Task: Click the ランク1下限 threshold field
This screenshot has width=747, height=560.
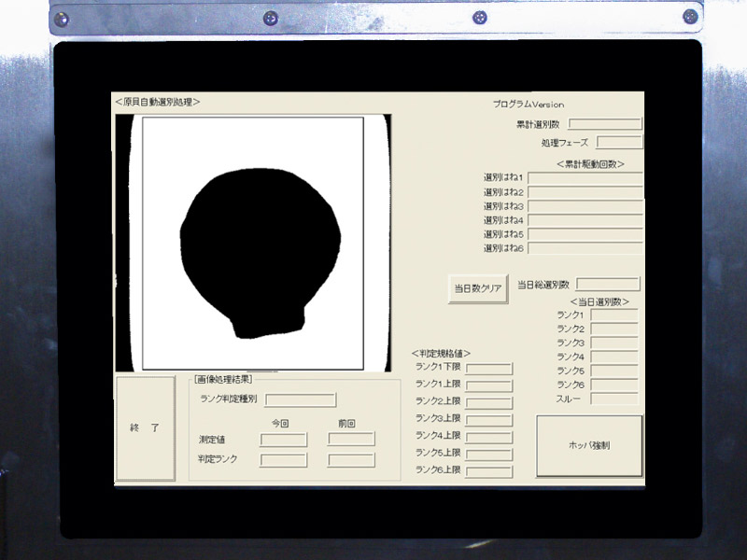Action: (x=489, y=369)
